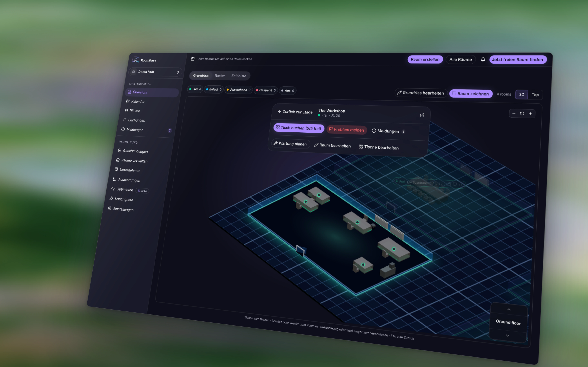This screenshot has width=588, height=367.
Task: Open the Demo Hub workspace selector
Action: (x=155, y=72)
